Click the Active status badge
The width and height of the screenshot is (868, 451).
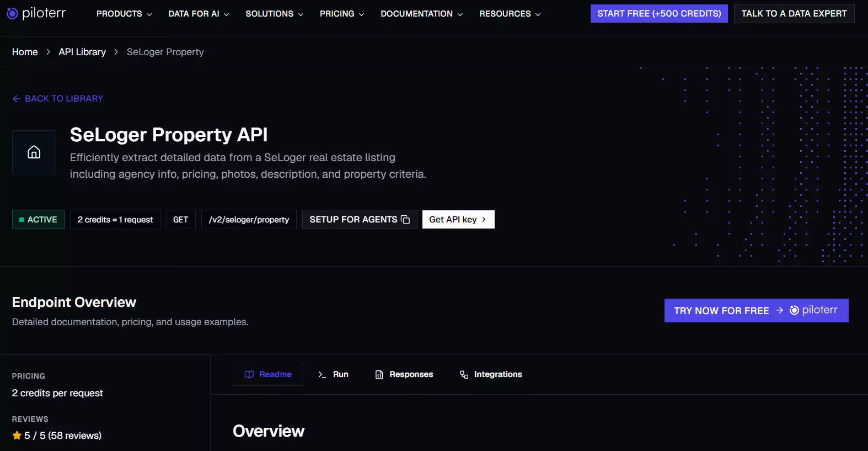(x=38, y=220)
